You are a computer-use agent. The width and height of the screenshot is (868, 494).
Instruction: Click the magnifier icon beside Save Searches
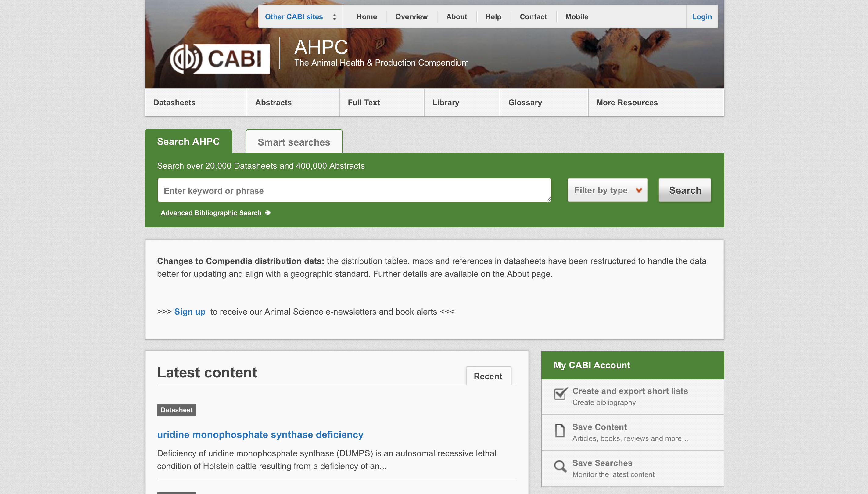coord(560,467)
